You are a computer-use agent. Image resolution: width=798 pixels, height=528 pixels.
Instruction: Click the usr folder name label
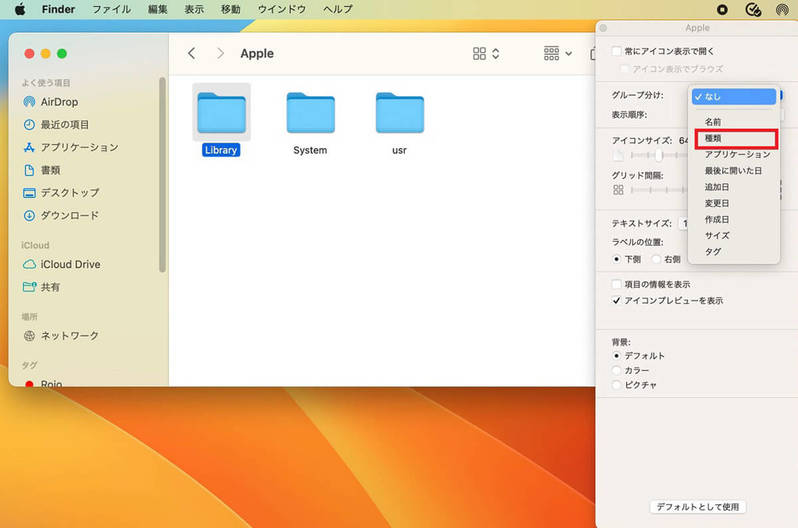pyautogui.click(x=400, y=150)
